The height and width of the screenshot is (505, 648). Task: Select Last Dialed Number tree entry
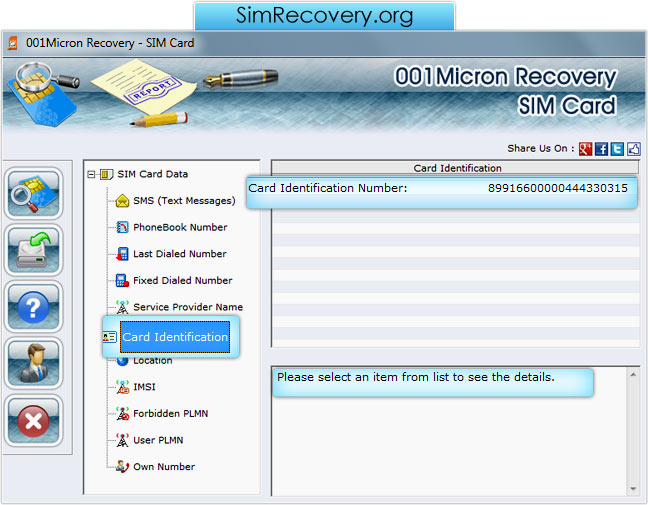pos(180,254)
